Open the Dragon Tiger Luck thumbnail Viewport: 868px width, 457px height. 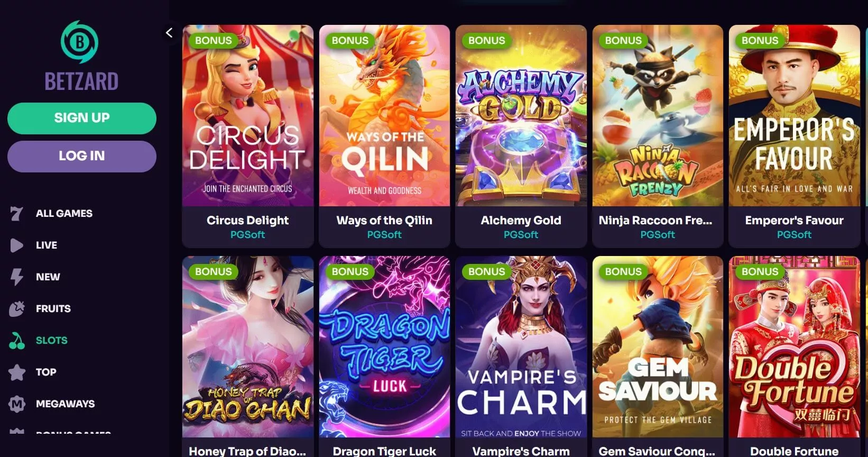(x=384, y=347)
